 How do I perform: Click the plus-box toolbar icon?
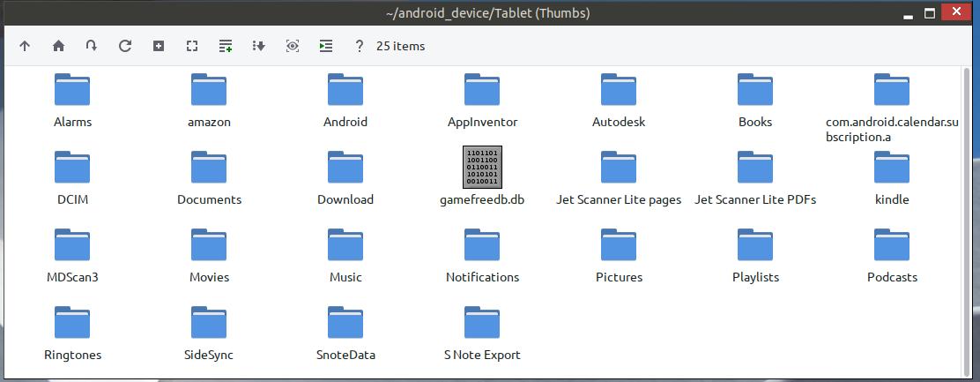(159, 46)
